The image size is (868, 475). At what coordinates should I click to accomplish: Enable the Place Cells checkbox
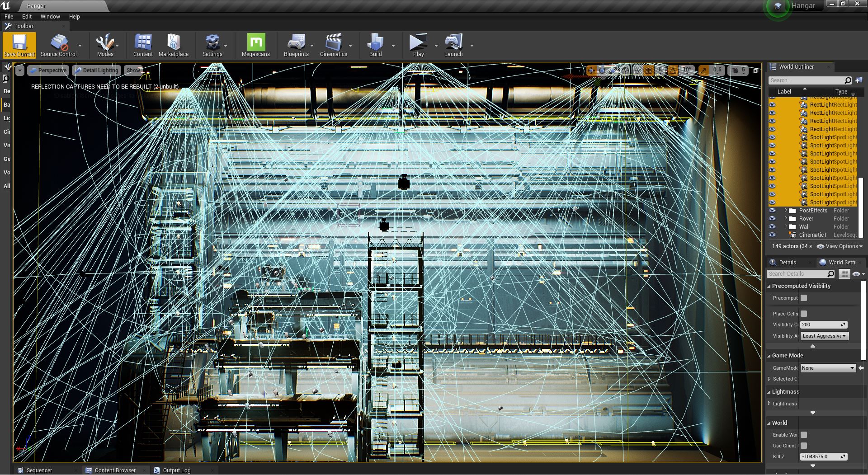(x=804, y=314)
